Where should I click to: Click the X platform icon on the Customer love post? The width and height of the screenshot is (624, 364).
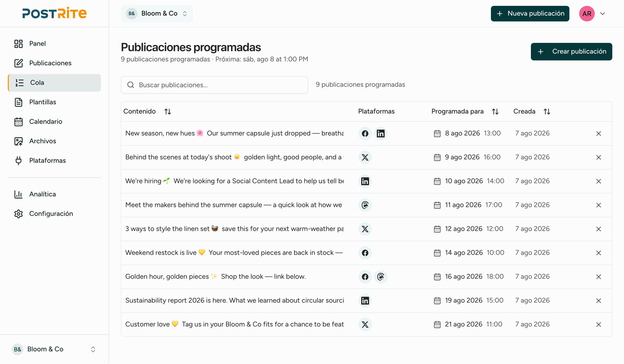click(365, 324)
